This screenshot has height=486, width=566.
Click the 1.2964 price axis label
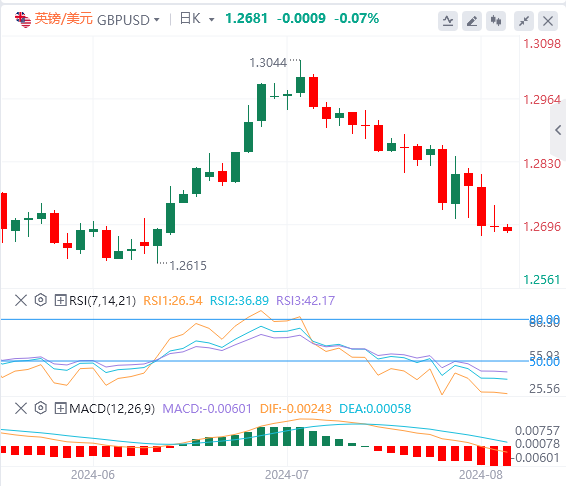pos(542,100)
